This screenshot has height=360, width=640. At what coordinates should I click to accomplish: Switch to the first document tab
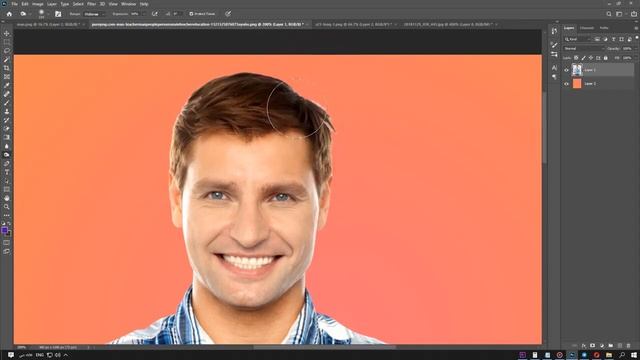48,24
